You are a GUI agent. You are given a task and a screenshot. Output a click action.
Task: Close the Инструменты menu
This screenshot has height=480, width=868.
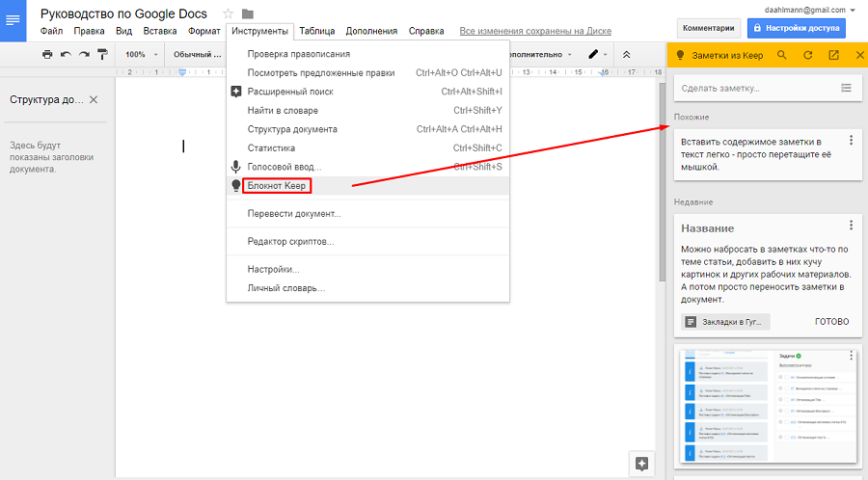(259, 31)
